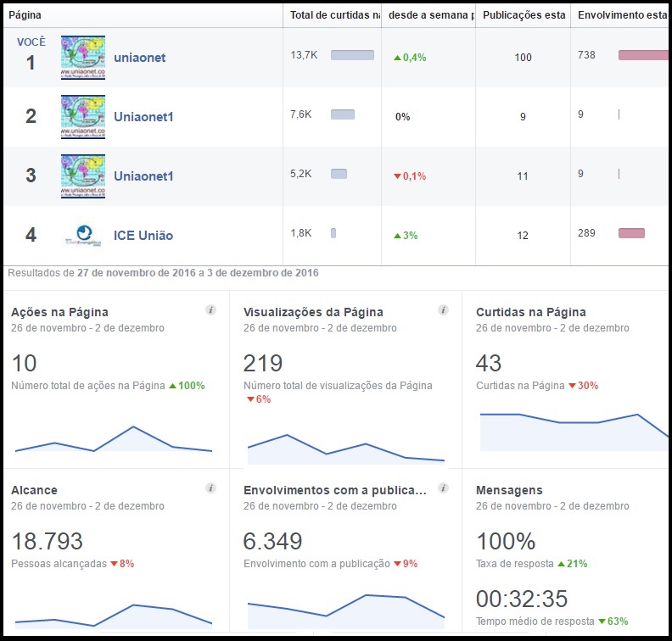Click thumbnail of Uniaonet1 with 5,2K likes
This screenshot has height=641, width=672.
click(x=83, y=176)
